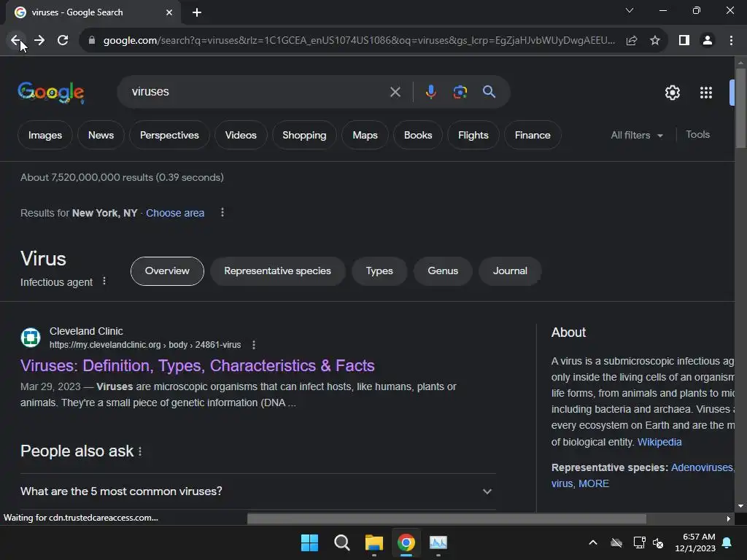
Task: Open search Tools options
Action: click(697, 135)
